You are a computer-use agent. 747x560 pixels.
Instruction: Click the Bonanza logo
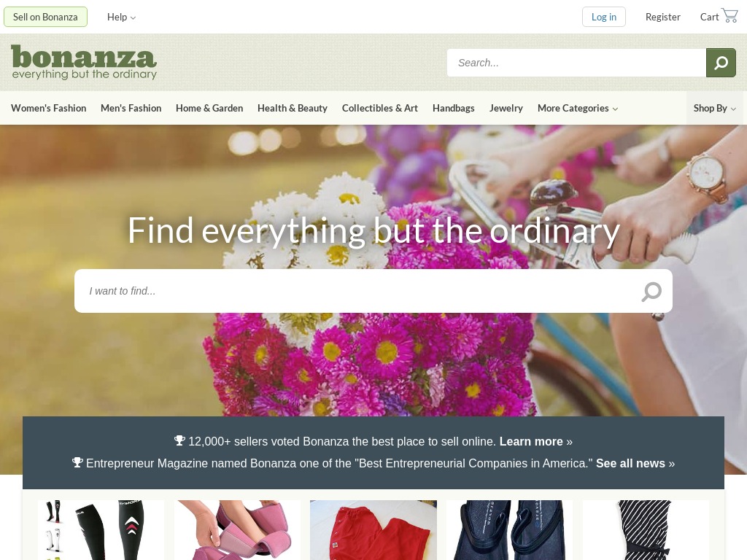tap(84, 62)
